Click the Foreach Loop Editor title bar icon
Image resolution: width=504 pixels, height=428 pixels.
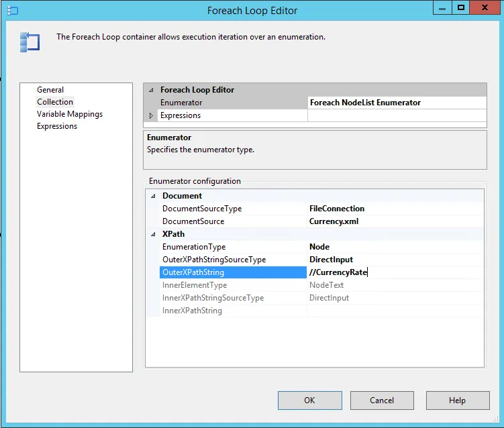pos(13,11)
